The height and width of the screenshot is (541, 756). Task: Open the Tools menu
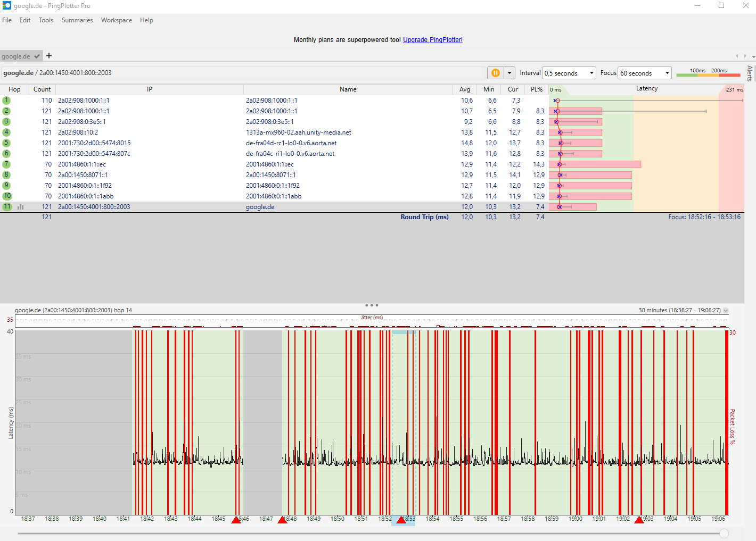(46, 20)
